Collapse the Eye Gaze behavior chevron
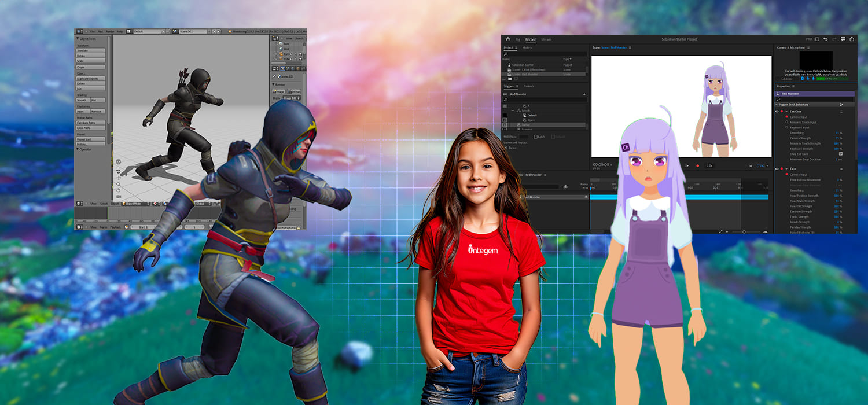Viewport: 868px width, 405px height. [786, 111]
